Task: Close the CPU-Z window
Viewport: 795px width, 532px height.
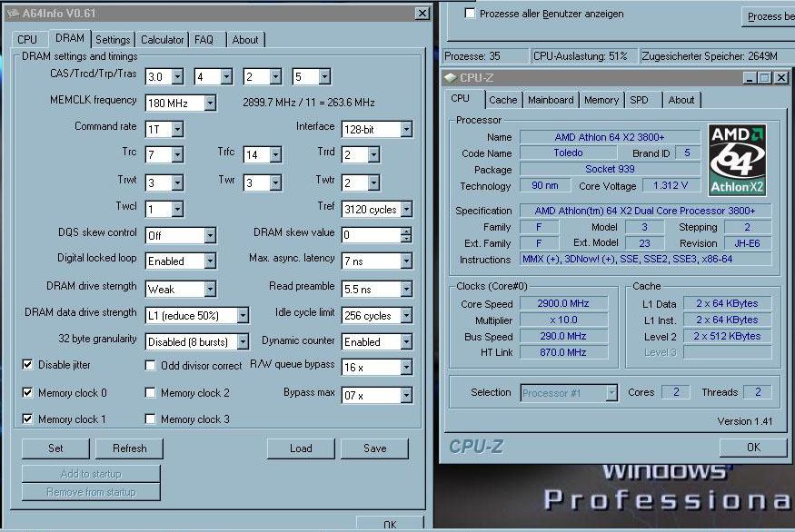Action: pyautogui.click(x=781, y=77)
